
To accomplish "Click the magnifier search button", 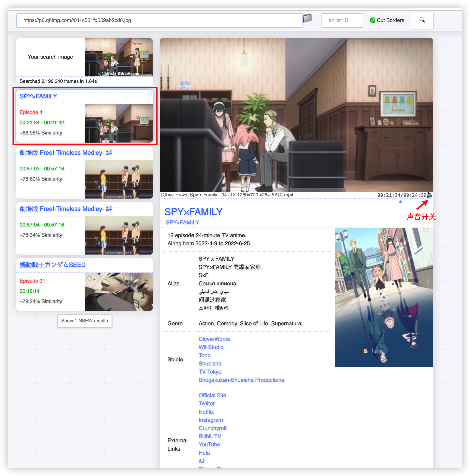I will [422, 20].
